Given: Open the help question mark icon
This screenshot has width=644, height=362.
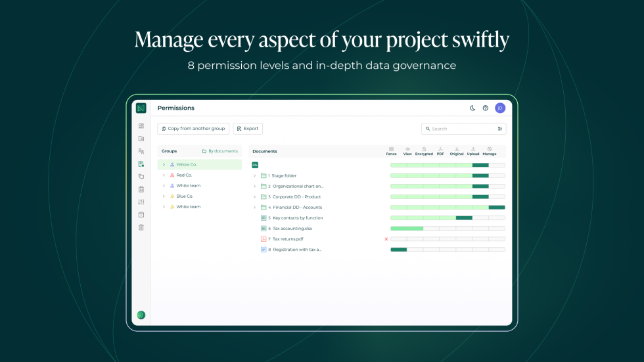Looking at the screenshot, I should [x=486, y=108].
